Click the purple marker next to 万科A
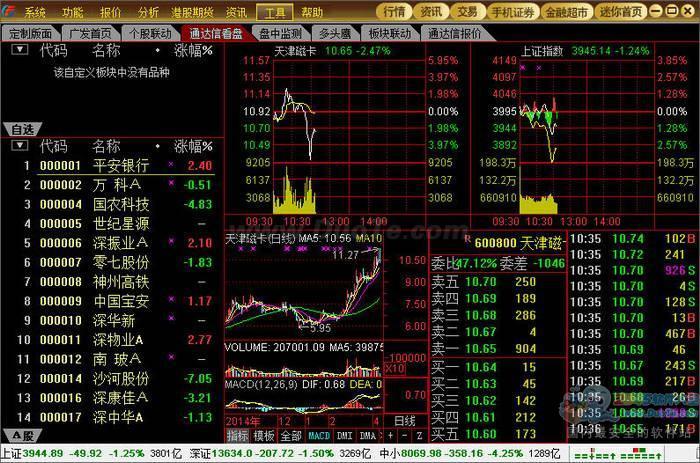Image resolution: width=700 pixels, height=463 pixels. coord(171,184)
